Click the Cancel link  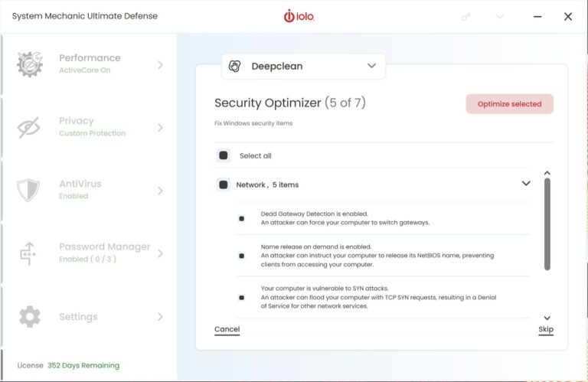tap(227, 329)
